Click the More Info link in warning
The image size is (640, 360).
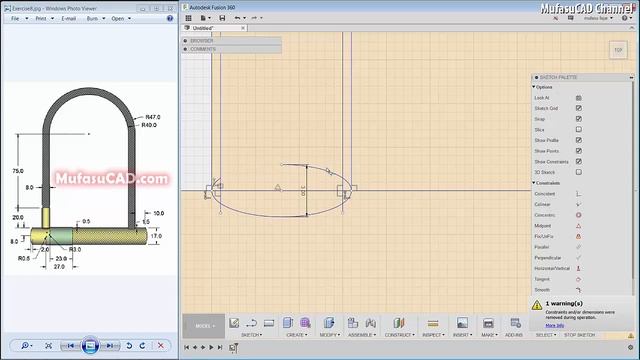pos(555,325)
